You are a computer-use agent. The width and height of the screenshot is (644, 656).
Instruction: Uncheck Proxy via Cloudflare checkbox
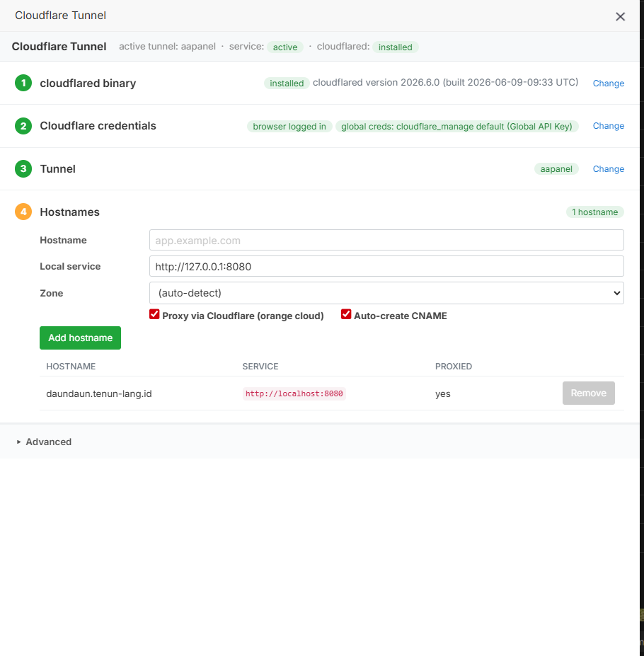click(x=154, y=314)
